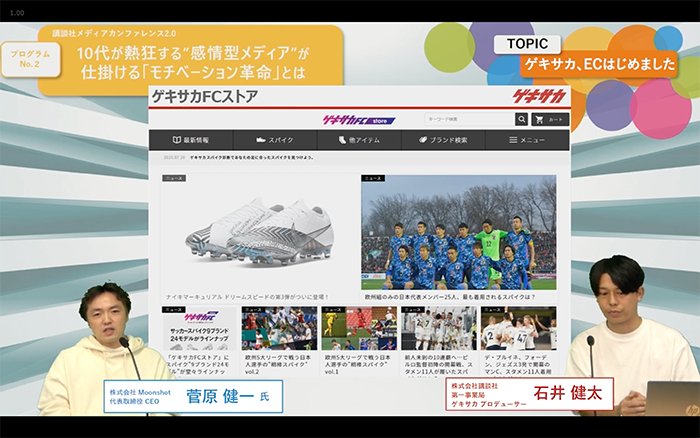
Task: Click the 株式会社 Moonshot 代表取締役 CEO text
Action: [140, 396]
